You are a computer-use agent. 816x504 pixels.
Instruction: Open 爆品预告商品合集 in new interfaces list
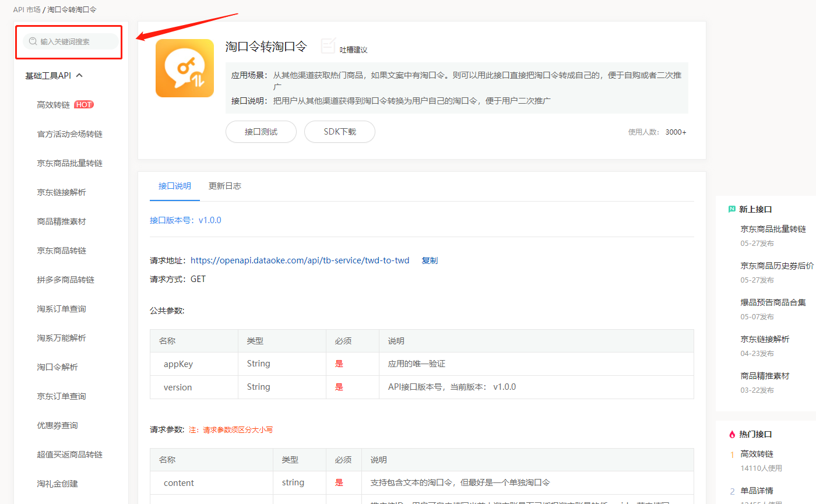click(x=773, y=302)
